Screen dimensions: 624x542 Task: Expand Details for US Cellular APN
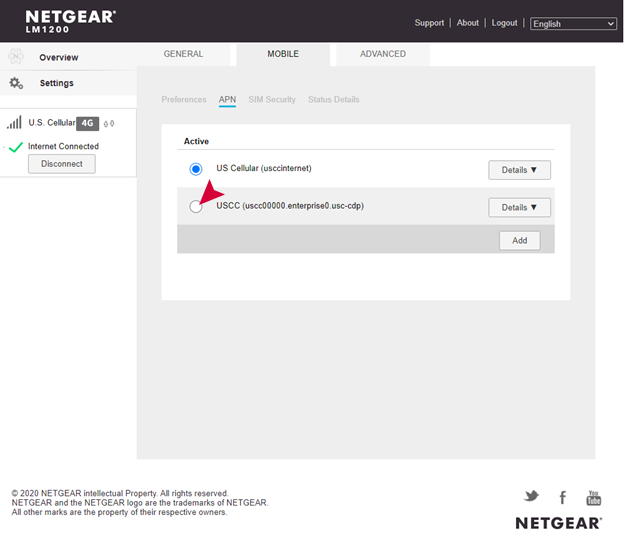click(519, 170)
